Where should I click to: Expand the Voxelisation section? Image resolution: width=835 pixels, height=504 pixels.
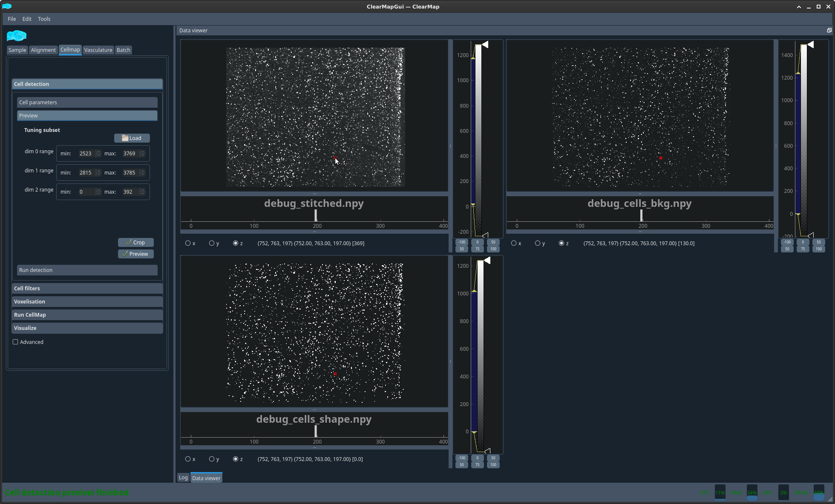[x=87, y=301]
